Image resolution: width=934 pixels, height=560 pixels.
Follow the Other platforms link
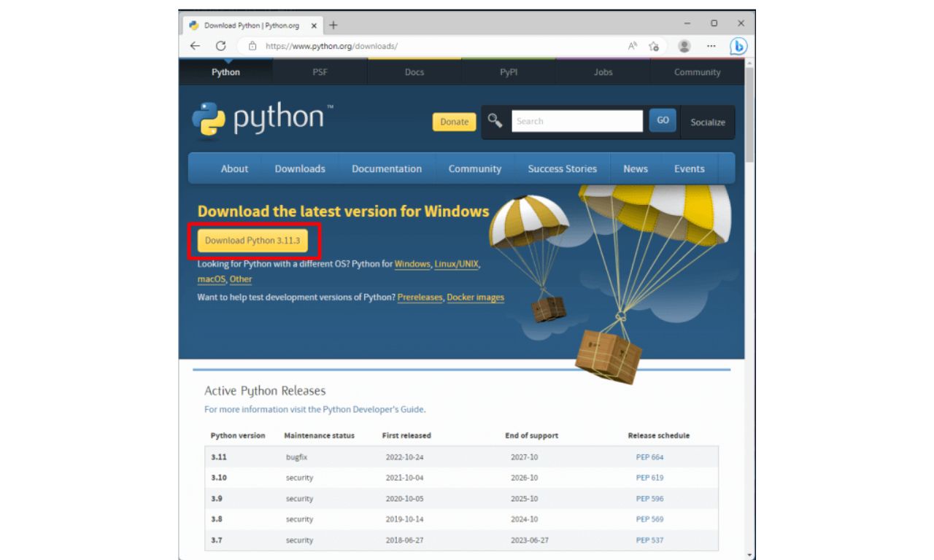pos(241,279)
